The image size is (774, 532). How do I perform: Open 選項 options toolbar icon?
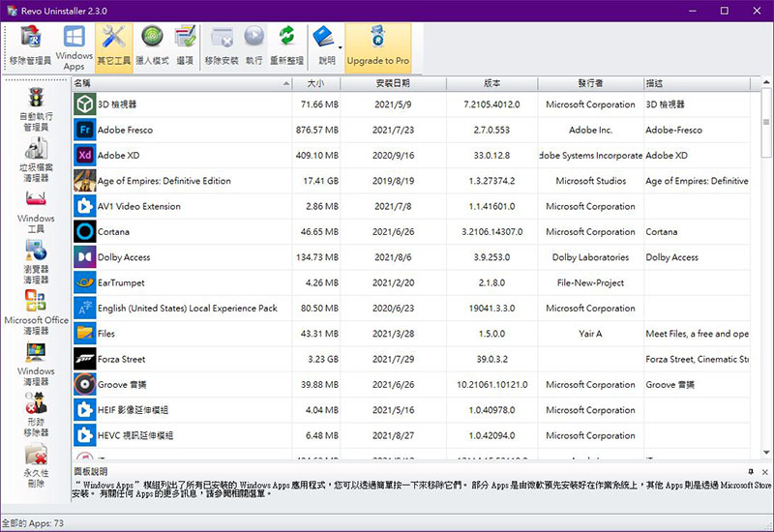(185, 46)
